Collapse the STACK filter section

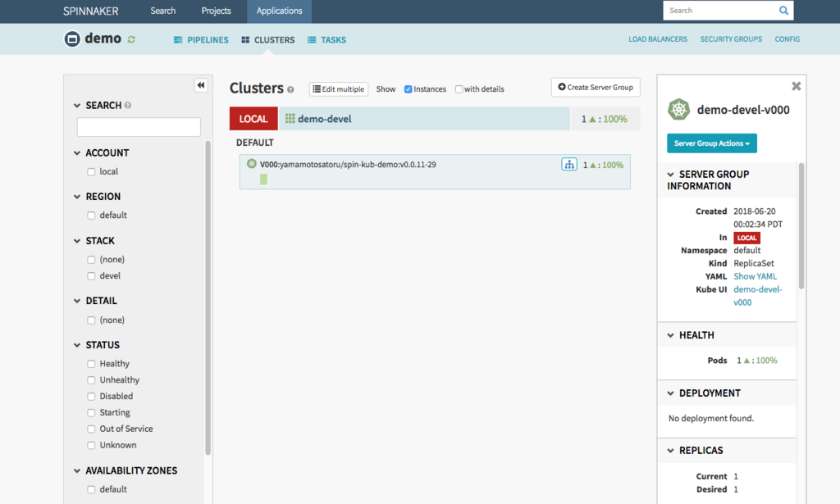click(77, 241)
